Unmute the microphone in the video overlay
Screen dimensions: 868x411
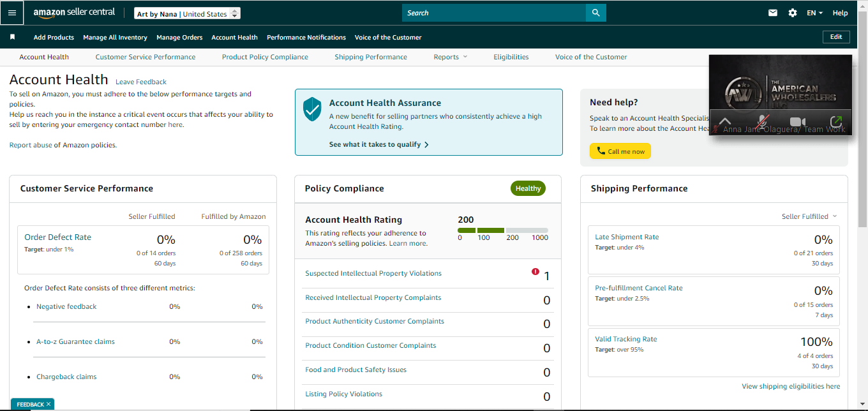[761, 121]
